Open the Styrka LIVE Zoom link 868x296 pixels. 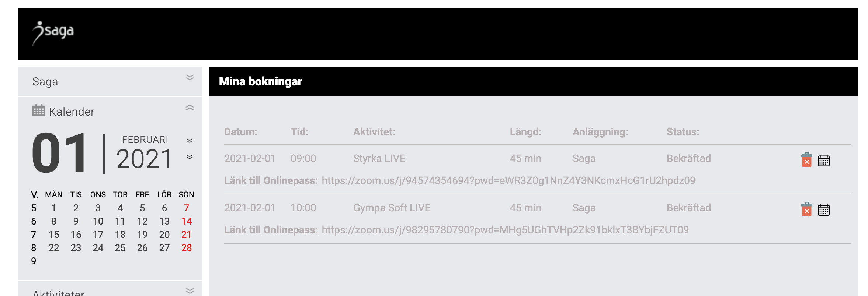click(x=508, y=180)
